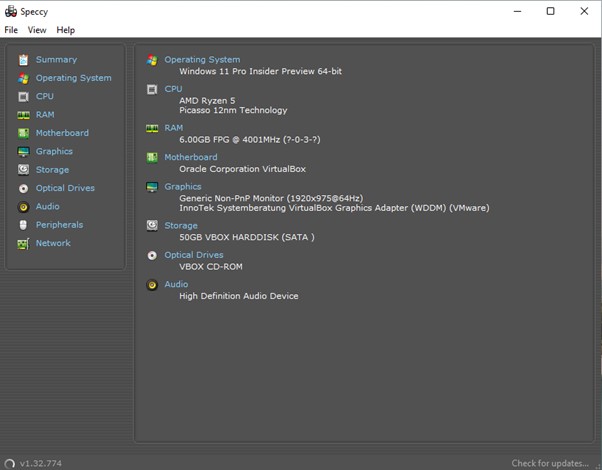Click the Summary clipboard icon in sidebar
This screenshot has width=602, height=470.
click(x=23, y=60)
